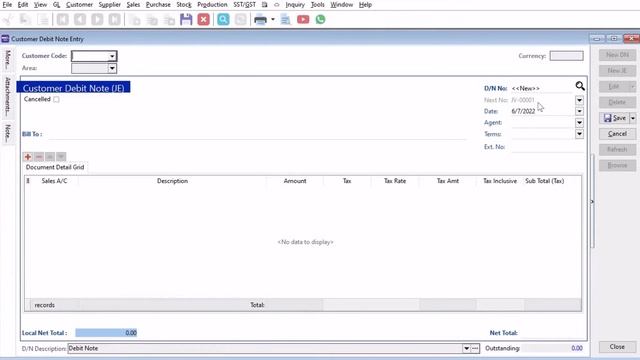The width and height of the screenshot is (640, 360).
Task: Click the Last record navigation icon
Action: (114, 20)
